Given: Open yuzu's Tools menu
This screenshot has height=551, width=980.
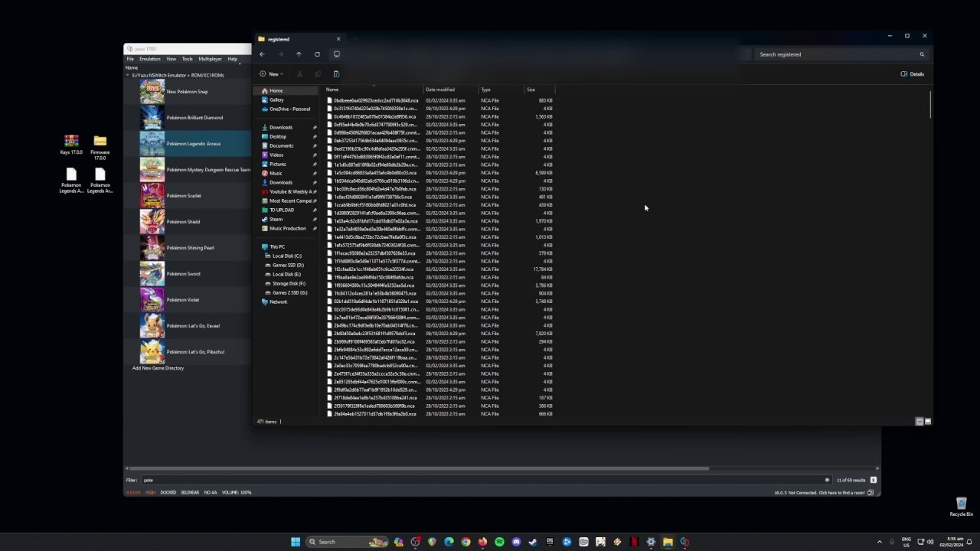Looking at the screenshot, I should click(x=188, y=59).
